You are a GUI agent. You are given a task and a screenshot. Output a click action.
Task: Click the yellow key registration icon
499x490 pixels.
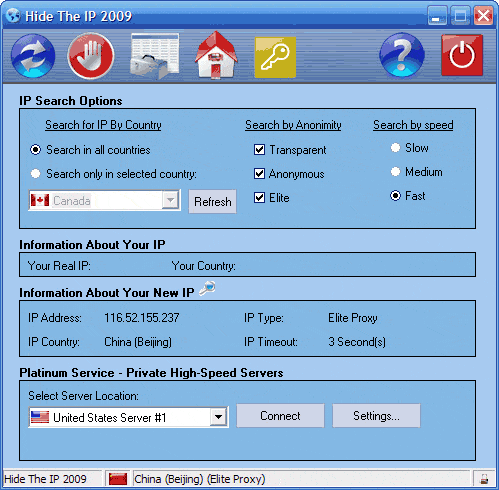coord(275,57)
